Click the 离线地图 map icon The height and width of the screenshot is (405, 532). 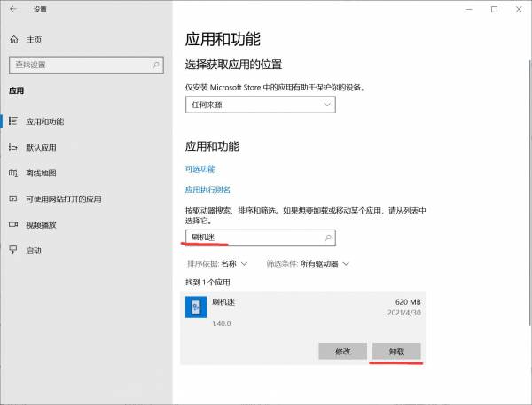(13, 173)
